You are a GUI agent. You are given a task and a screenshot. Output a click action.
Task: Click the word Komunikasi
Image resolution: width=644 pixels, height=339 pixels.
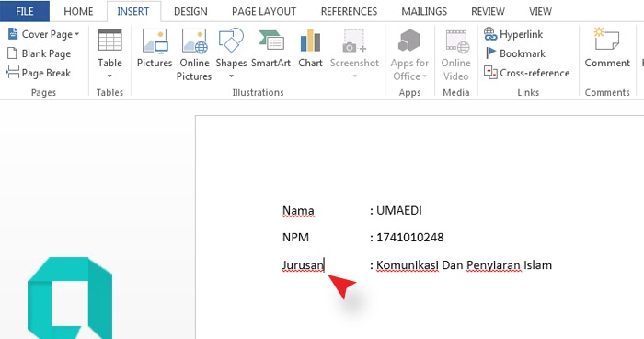coord(408,265)
